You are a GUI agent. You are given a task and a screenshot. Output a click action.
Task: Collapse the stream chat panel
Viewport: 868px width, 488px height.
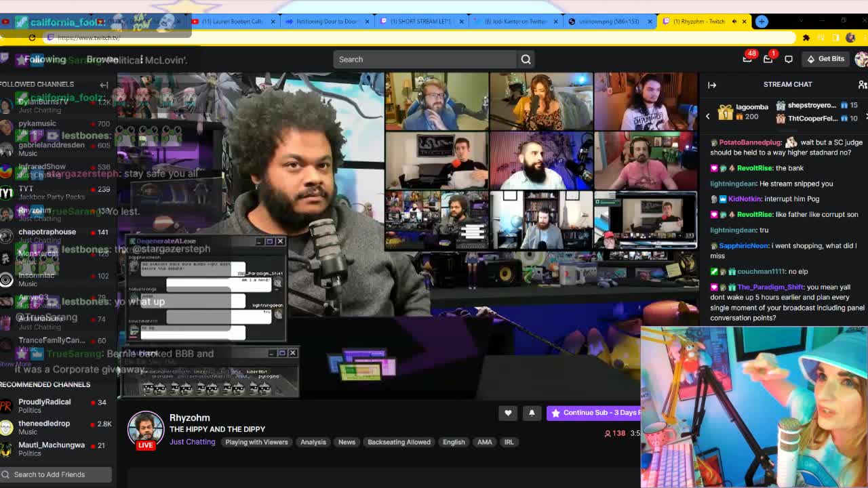(712, 85)
